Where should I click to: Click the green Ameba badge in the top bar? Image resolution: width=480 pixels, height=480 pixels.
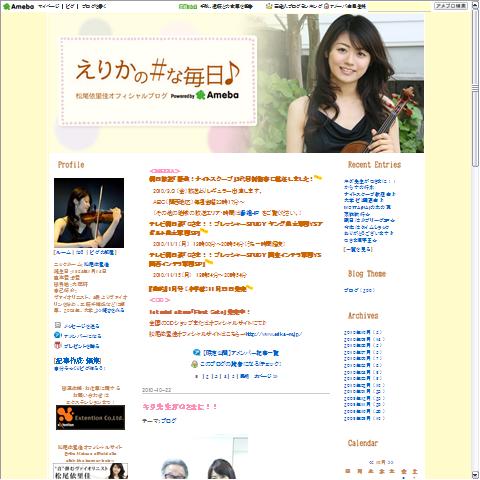pyautogui.click(x=188, y=6)
